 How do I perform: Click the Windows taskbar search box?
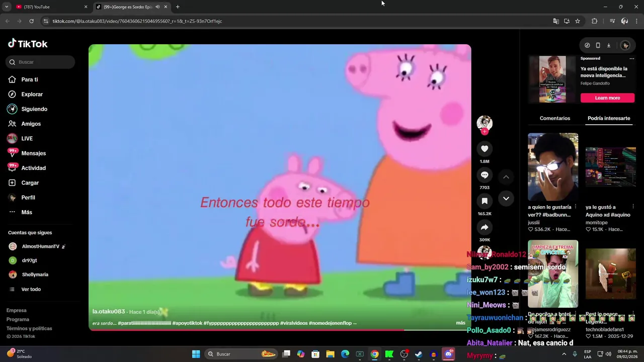click(242, 354)
